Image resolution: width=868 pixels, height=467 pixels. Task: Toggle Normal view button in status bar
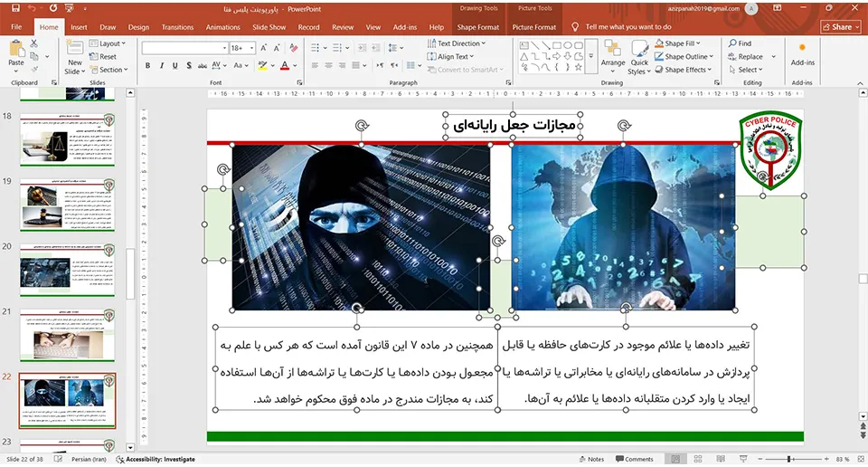point(675,459)
